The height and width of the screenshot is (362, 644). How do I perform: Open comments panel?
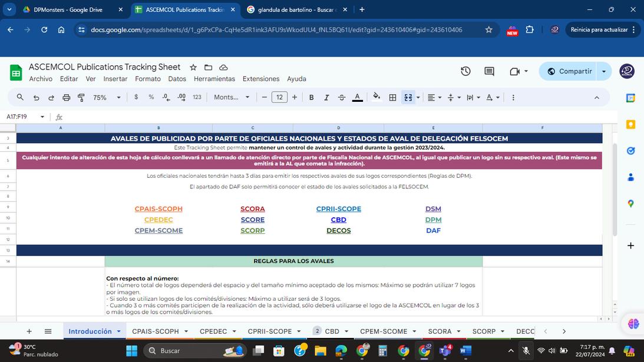point(489,71)
